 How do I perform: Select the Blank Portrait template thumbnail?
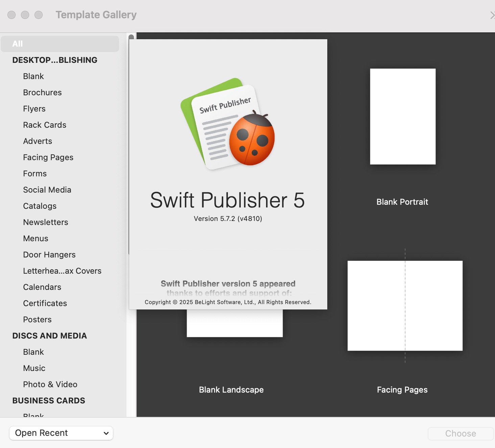(403, 117)
